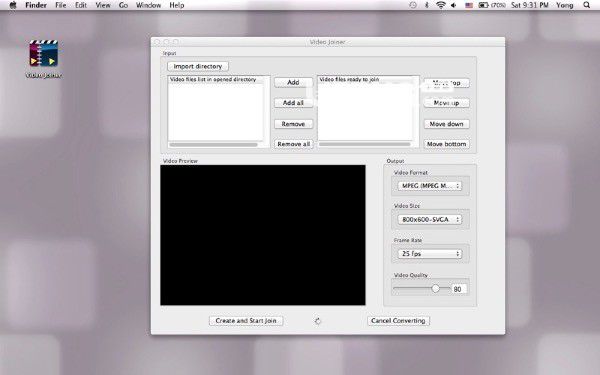The width and height of the screenshot is (600, 375).
Task: Open the Window menu
Action: (x=148, y=5)
